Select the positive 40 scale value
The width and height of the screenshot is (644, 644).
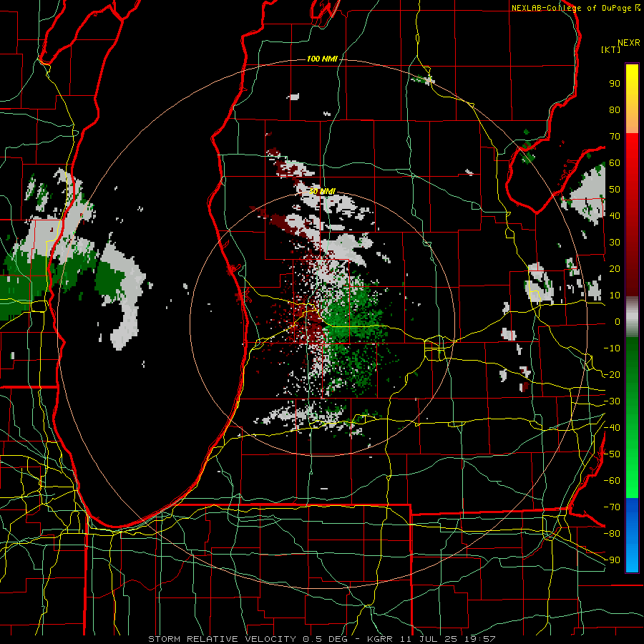point(615,215)
